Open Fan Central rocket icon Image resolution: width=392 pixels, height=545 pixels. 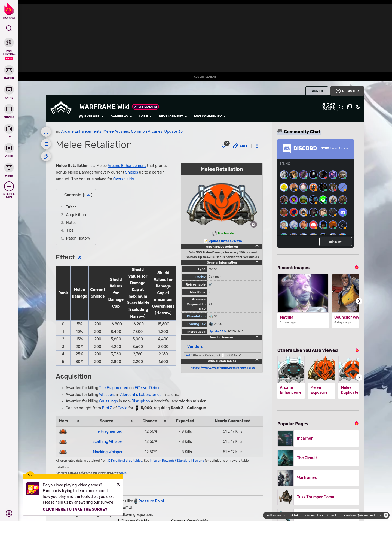tap(9, 43)
